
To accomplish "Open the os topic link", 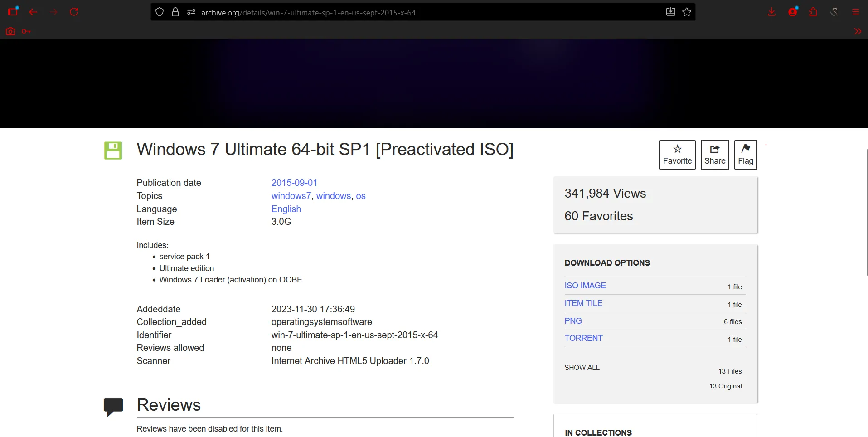I will 361,196.
